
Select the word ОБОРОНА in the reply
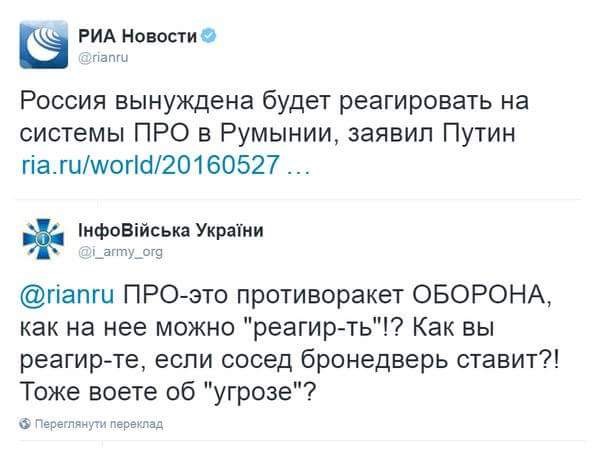(x=494, y=296)
